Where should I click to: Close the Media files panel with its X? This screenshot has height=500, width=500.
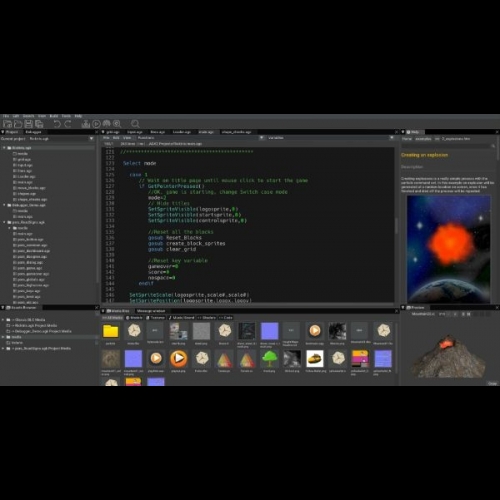coord(397,311)
